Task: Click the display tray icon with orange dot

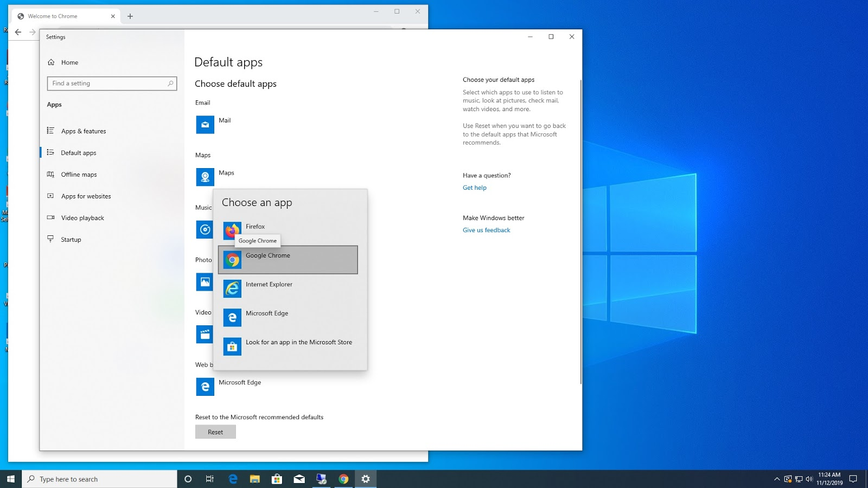Action: [x=788, y=479]
